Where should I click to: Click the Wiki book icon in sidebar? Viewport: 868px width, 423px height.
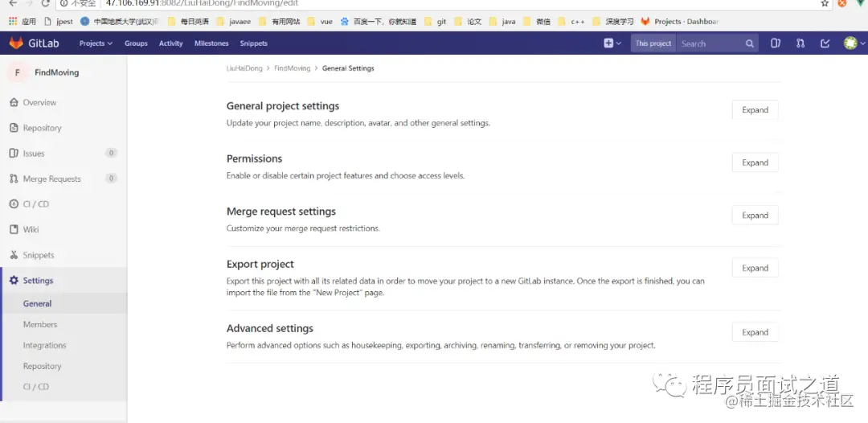coord(14,229)
